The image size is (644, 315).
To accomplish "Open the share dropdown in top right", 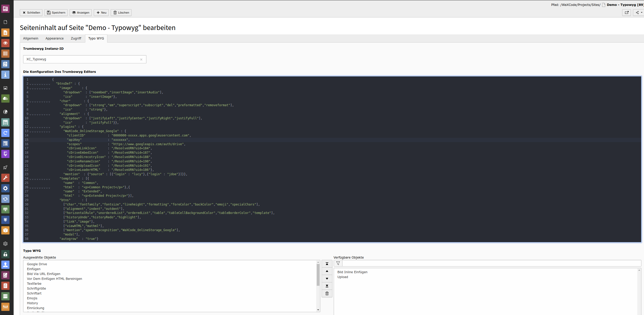I will [x=639, y=13].
